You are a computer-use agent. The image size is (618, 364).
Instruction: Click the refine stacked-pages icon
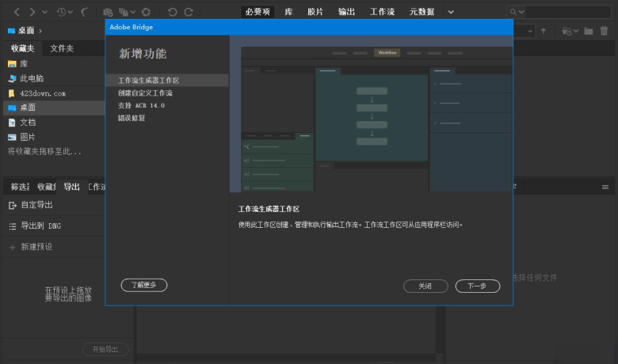[x=124, y=12]
